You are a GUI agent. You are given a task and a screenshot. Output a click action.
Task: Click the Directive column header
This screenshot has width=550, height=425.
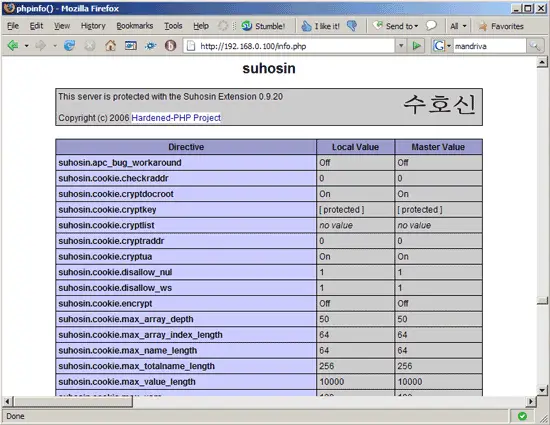coord(186,147)
